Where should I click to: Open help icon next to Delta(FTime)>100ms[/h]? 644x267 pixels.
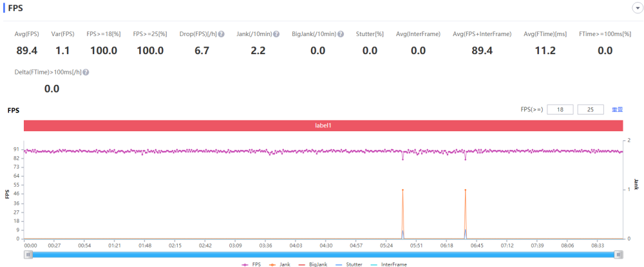[x=86, y=72]
